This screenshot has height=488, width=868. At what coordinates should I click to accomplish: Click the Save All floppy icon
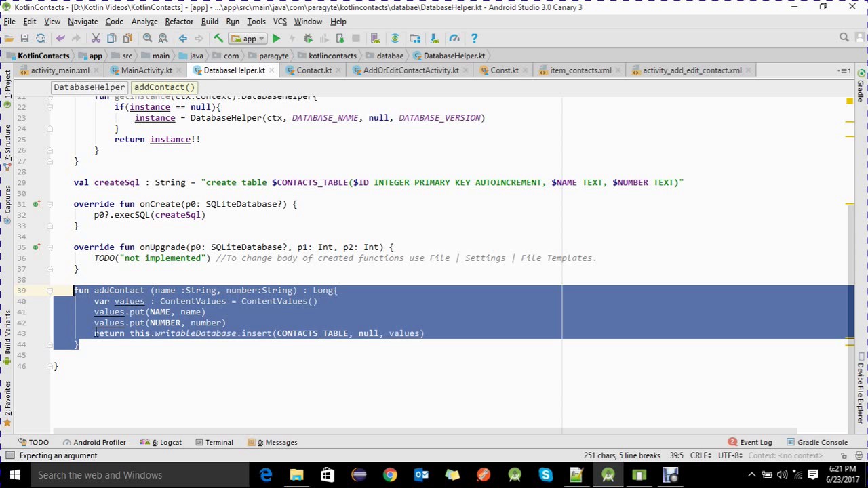click(25, 39)
